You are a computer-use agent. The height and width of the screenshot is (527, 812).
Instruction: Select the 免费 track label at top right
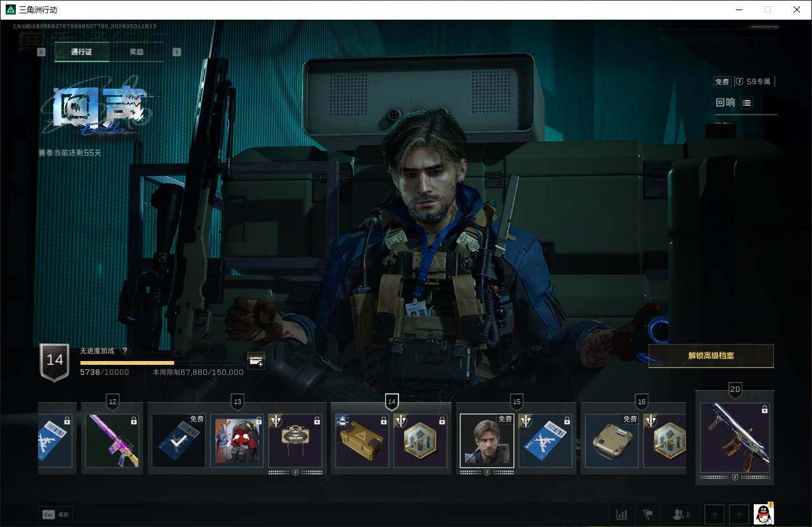click(722, 82)
